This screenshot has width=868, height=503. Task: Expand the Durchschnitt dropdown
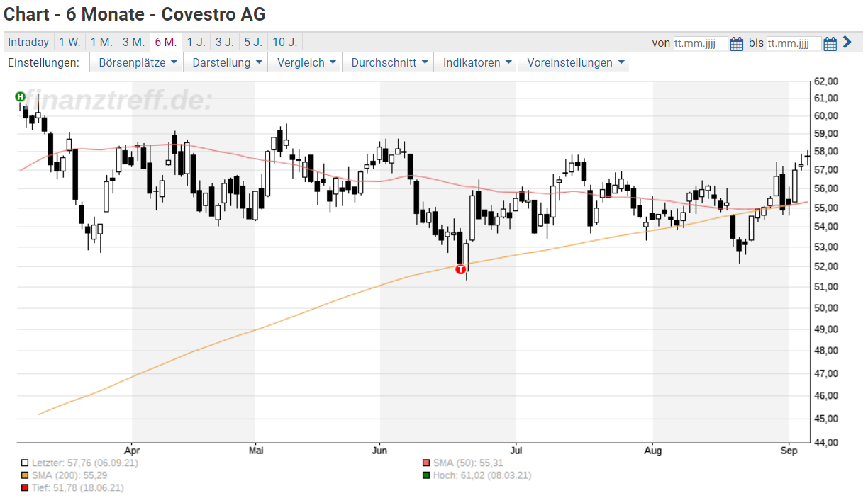(x=389, y=62)
